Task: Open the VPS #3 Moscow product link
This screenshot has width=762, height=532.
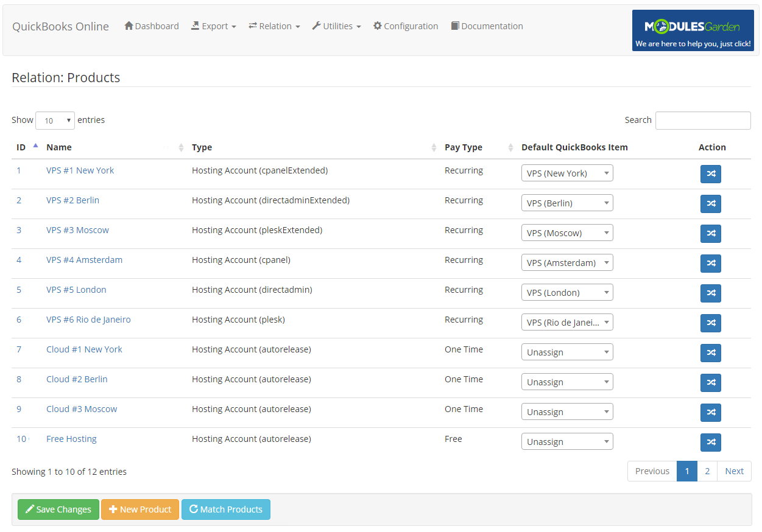Action: pos(77,229)
